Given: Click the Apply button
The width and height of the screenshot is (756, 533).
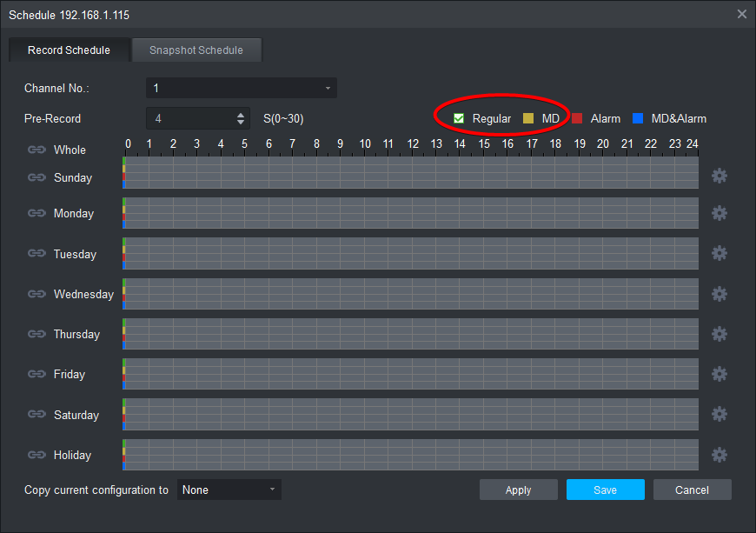Looking at the screenshot, I should point(518,490).
